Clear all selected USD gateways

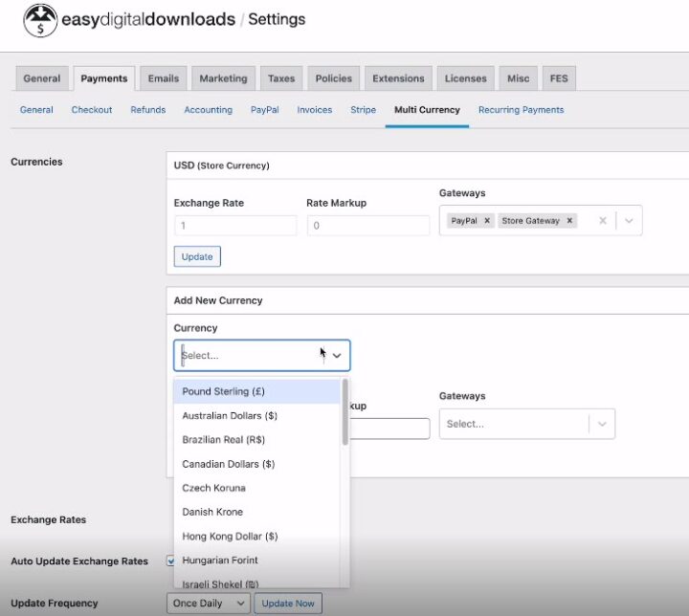point(602,221)
